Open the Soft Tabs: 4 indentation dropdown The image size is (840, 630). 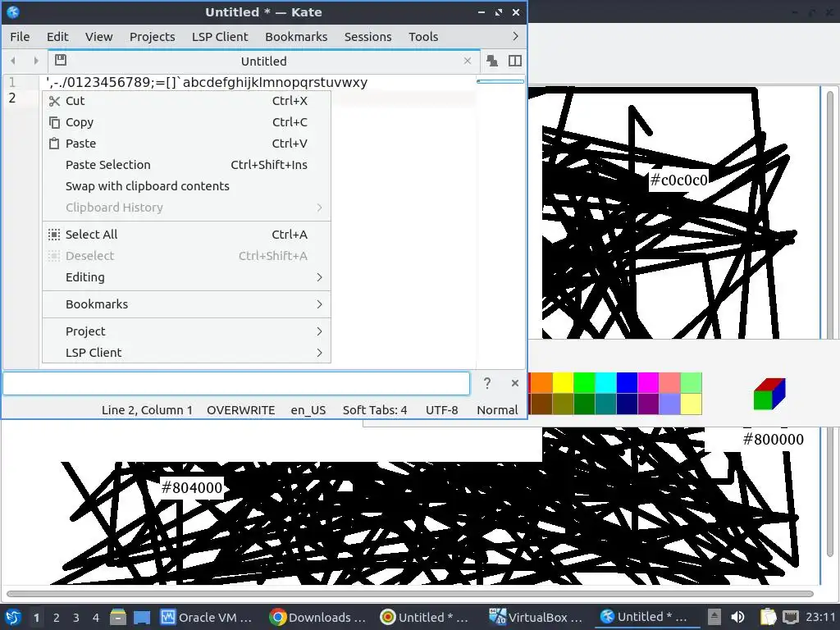375,410
